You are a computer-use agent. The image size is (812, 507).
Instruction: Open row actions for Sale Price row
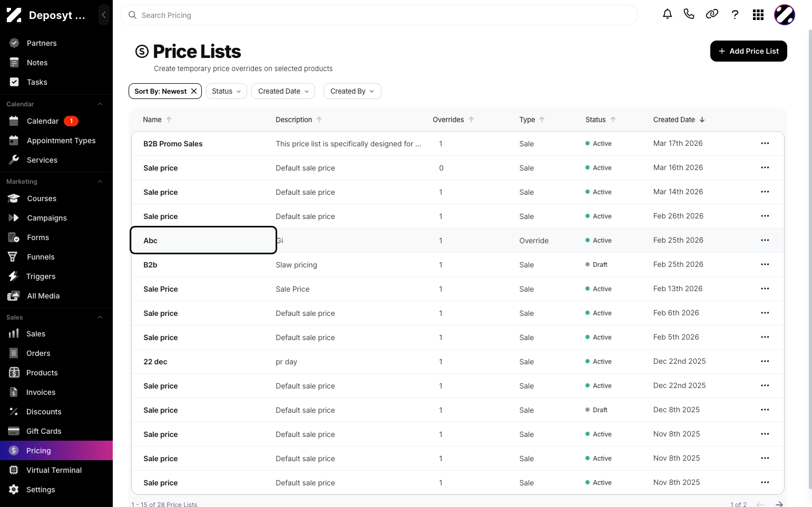[765, 289]
